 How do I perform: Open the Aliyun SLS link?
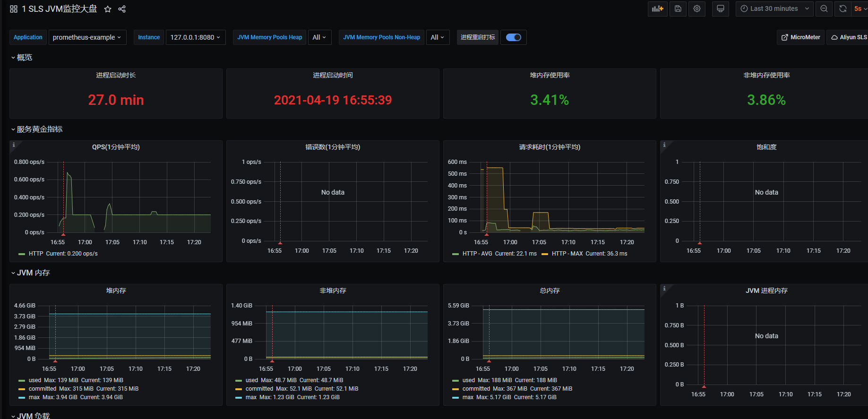coord(849,37)
